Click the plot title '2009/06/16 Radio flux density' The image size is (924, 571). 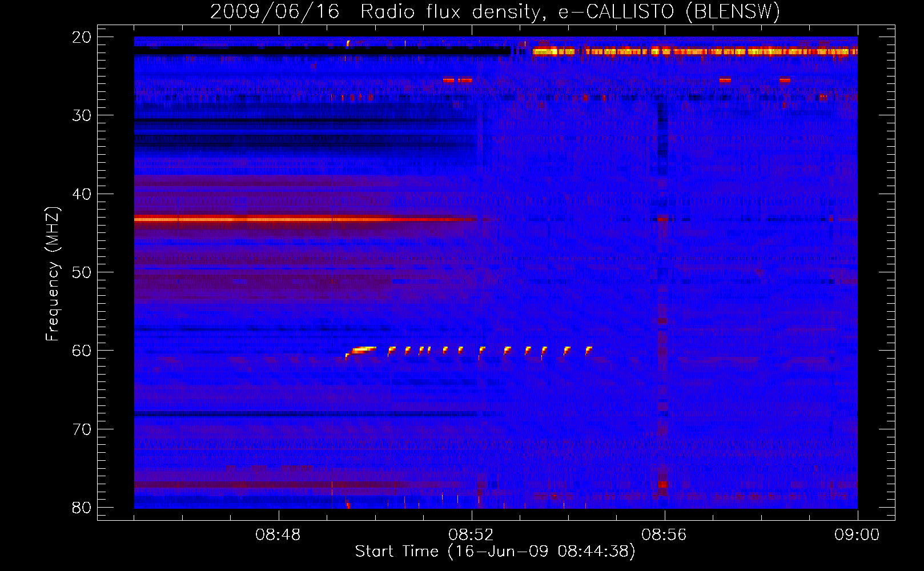coord(495,11)
